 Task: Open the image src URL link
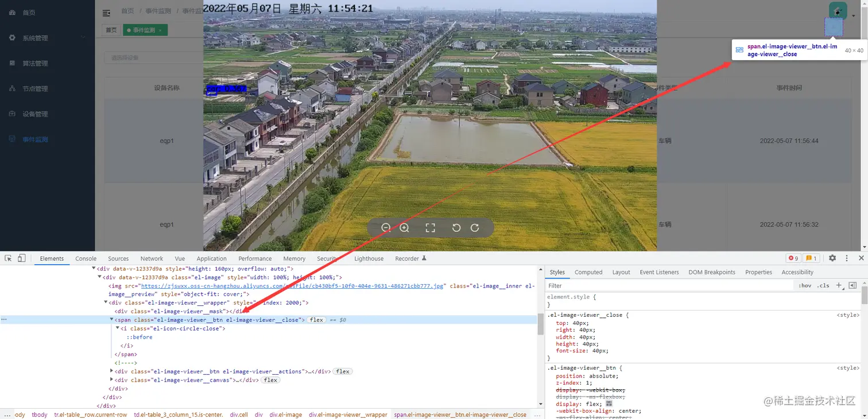click(292, 285)
